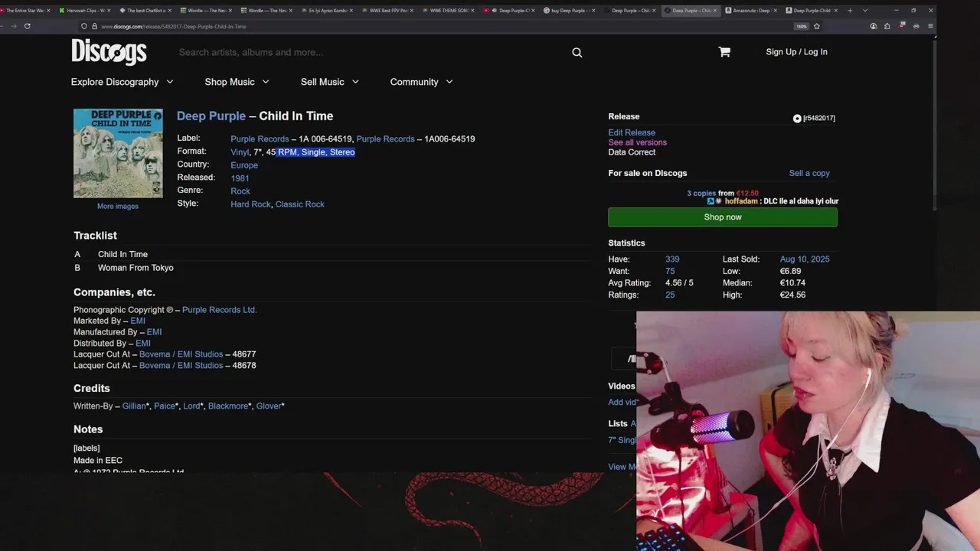
Task: Click the Edit Release link
Action: [632, 132]
